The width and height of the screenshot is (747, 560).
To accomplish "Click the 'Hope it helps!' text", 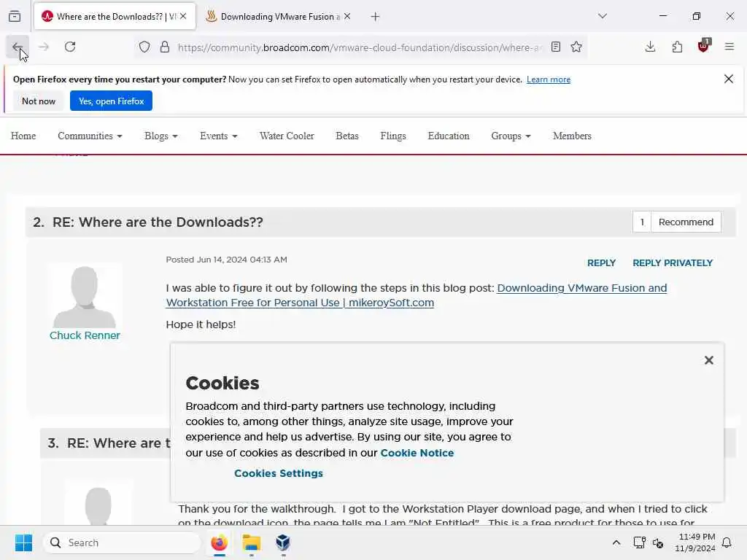I will (201, 324).
